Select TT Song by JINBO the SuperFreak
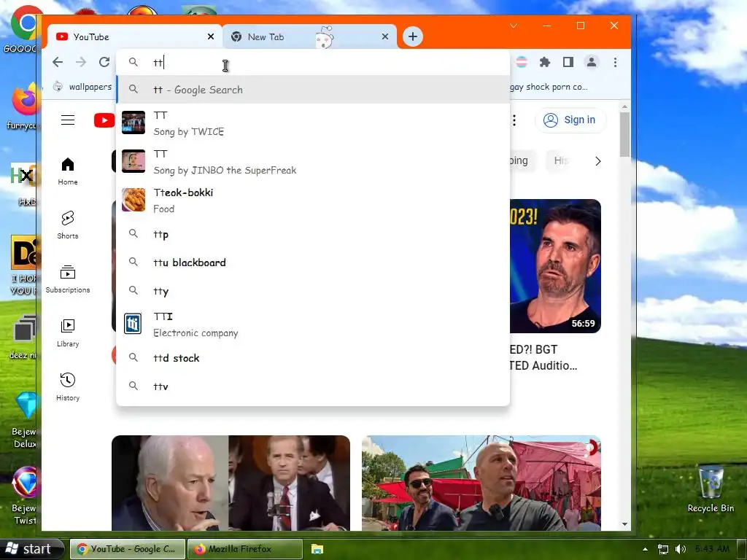 (x=313, y=162)
